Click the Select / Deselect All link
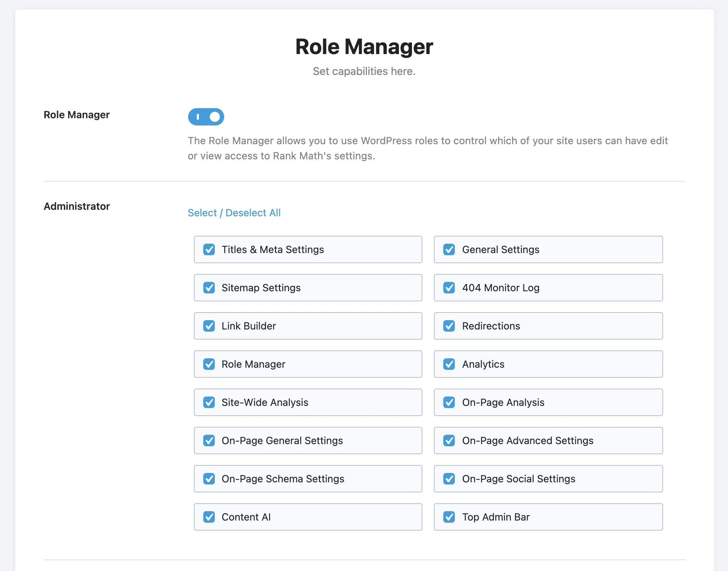The width and height of the screenshot is (728, 571). click(x=234, y=213)
